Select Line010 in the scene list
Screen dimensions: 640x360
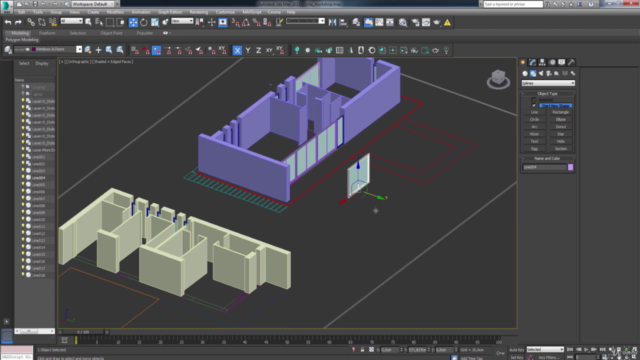tap(38, 220)
